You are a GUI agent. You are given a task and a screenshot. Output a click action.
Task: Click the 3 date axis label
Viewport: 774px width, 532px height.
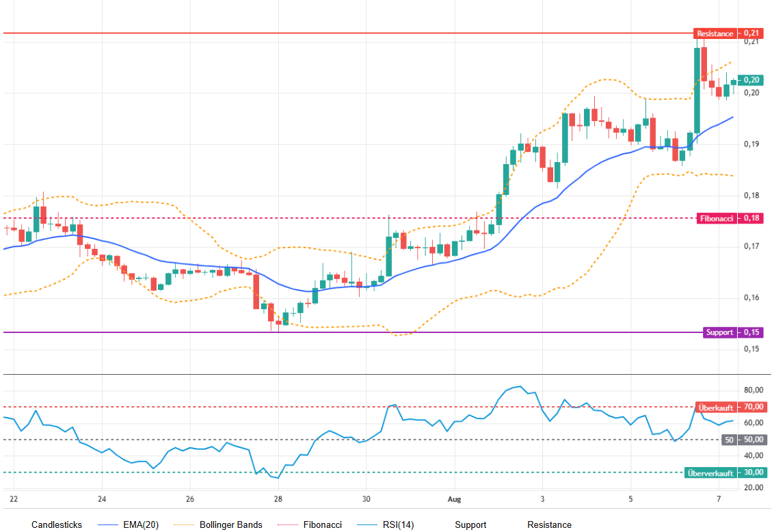point(542,499)
